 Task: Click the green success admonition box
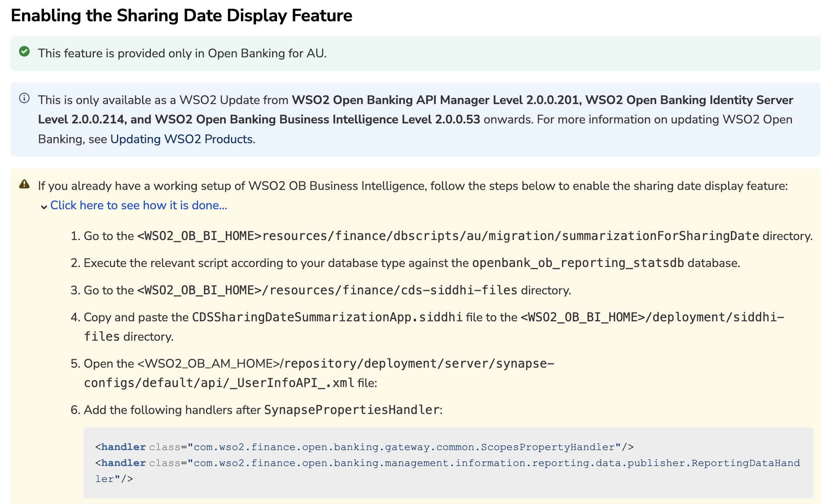click(x=414, y=53)
